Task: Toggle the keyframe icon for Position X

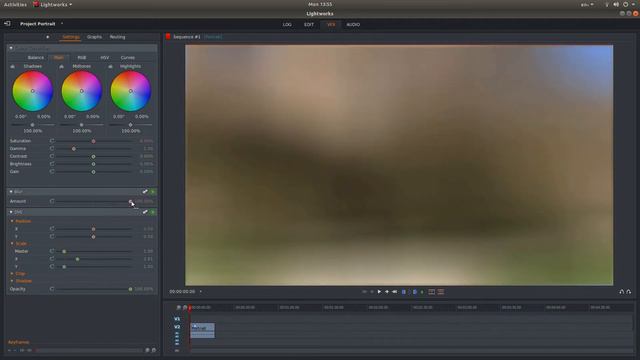Action: click(x=52, y=229)
